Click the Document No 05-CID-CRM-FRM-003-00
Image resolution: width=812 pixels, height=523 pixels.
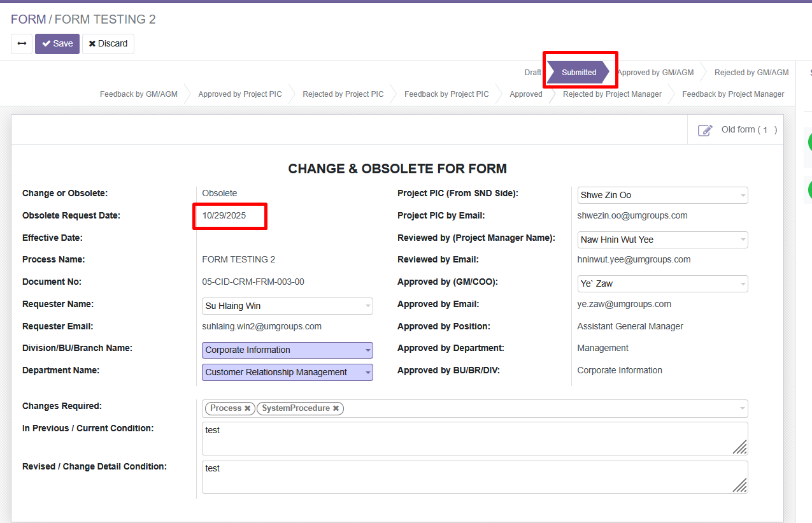click(x=253, y=282)
